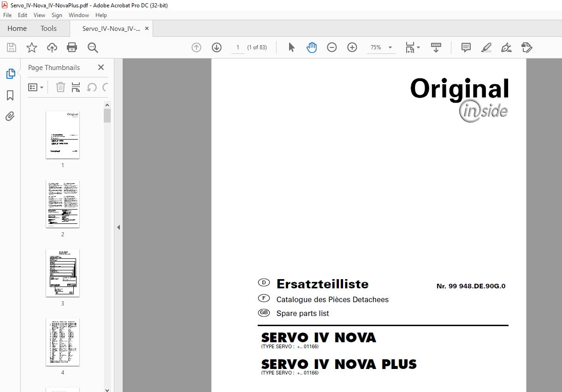
Task: Click the page number input field
Action: tap(238, 47)
